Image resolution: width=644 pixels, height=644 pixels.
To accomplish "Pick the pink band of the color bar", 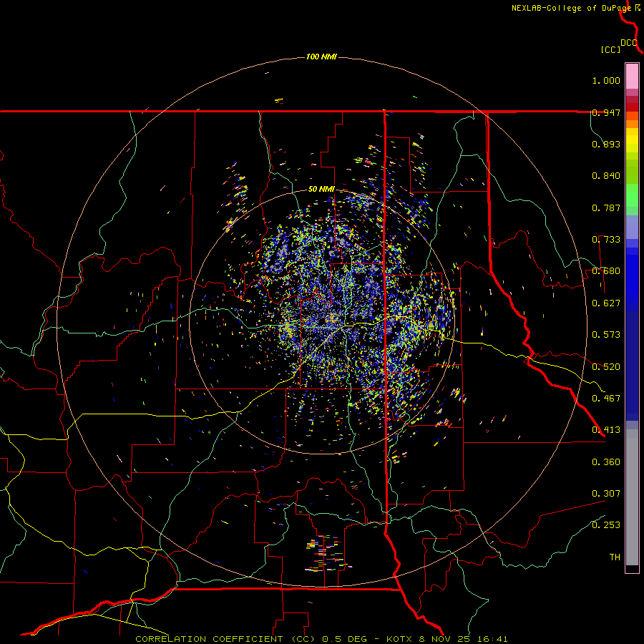I will point(632,76).
